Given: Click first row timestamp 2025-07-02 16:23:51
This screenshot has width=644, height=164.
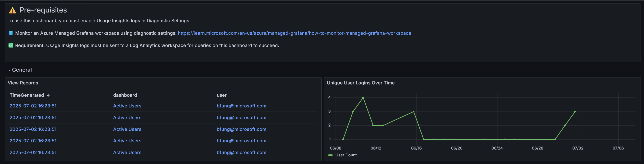Looking at the screenshot, I should pyautogui.click(x=33, y=106).
